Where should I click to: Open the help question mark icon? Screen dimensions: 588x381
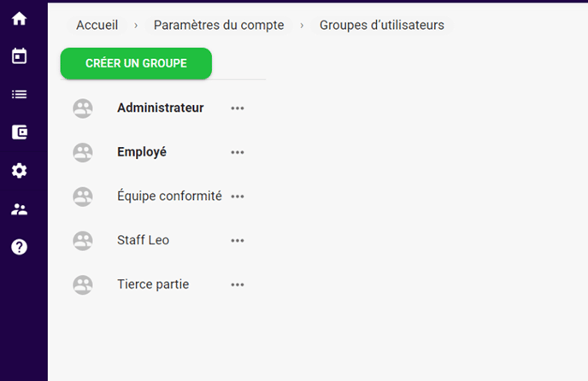point(19,247)
